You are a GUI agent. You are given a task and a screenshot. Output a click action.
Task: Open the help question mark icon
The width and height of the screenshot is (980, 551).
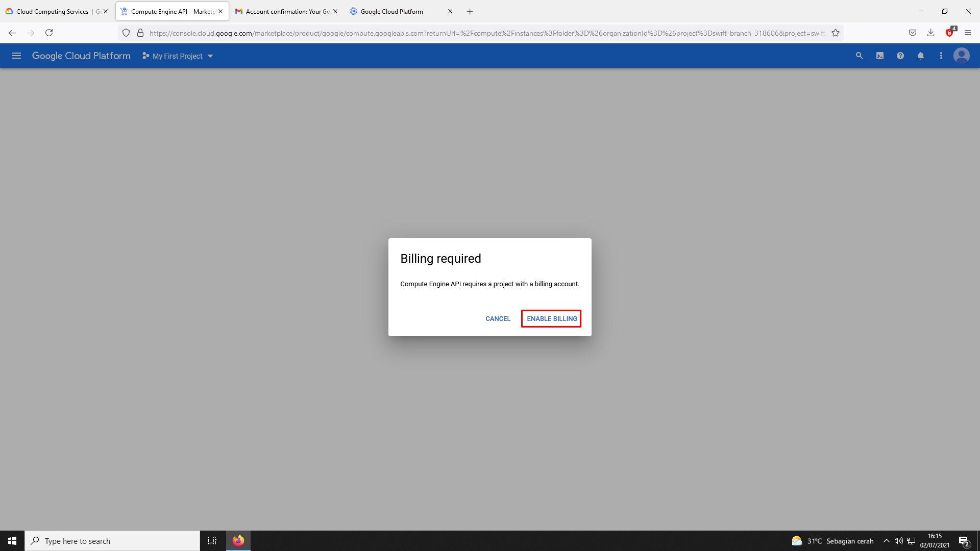pos(900,56)
